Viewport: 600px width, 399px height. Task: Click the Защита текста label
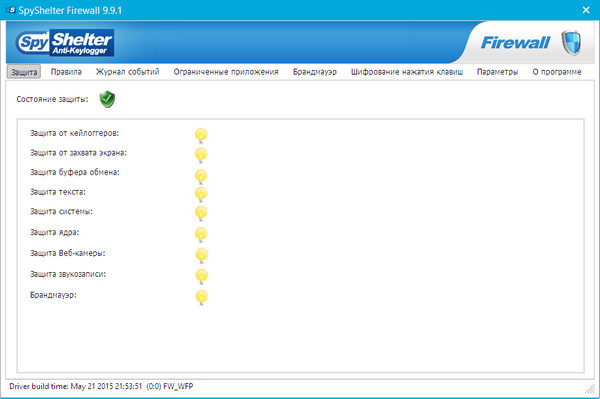point(58,192)
